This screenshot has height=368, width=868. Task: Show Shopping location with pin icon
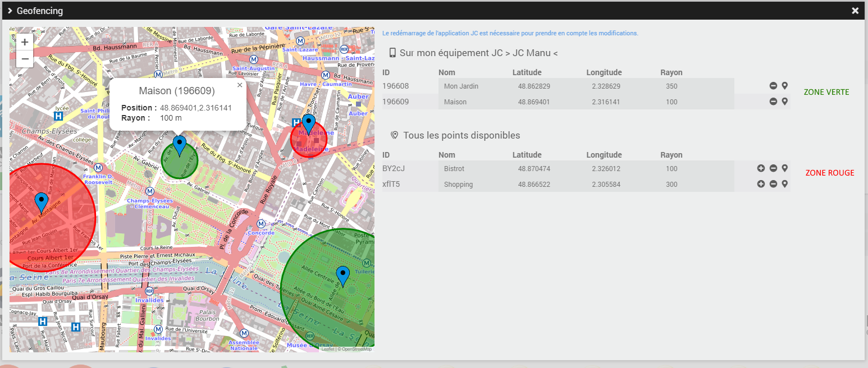[x=785, y=184]
